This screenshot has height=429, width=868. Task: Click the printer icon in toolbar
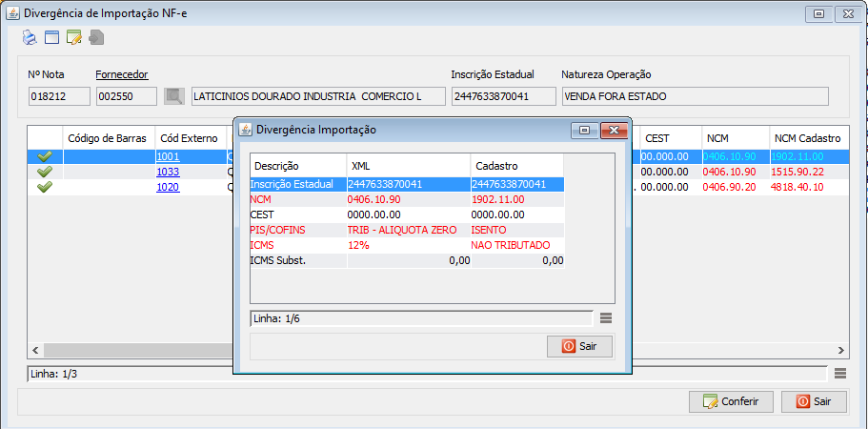30,38
